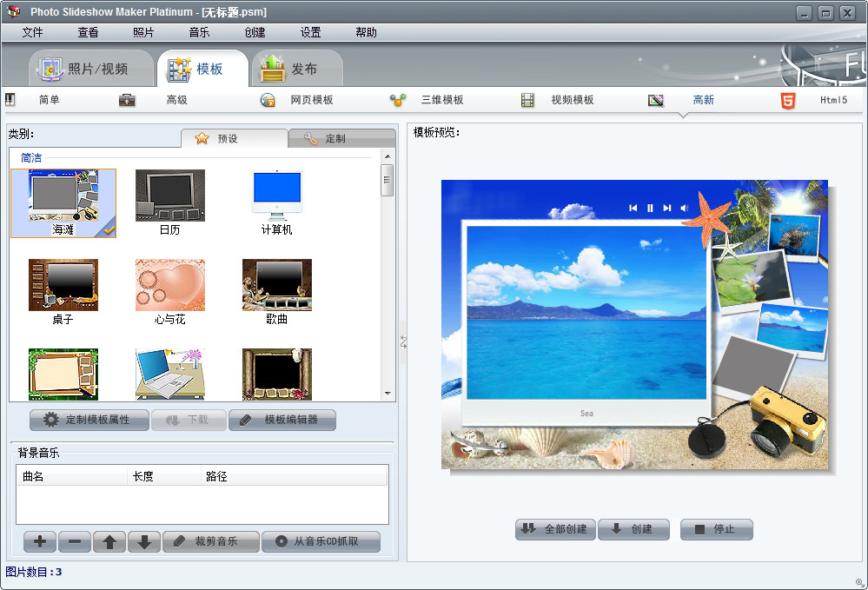The image size is (868, 590).
Task: Open the 简单 template category icon
Action: [x=11, y=99]
